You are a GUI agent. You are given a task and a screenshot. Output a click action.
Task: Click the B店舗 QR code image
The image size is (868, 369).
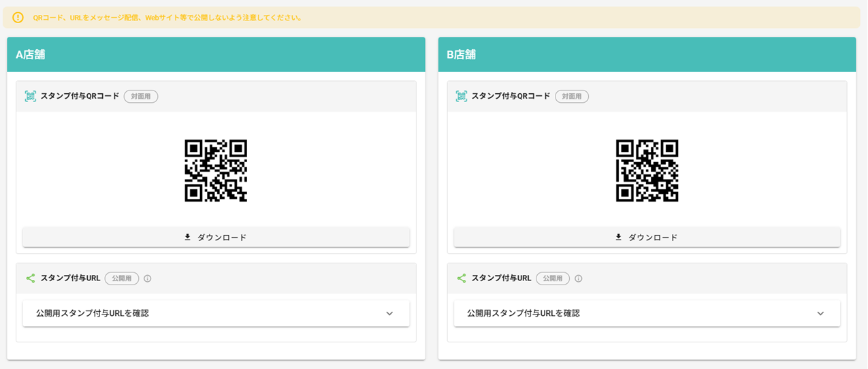[647, 171]
